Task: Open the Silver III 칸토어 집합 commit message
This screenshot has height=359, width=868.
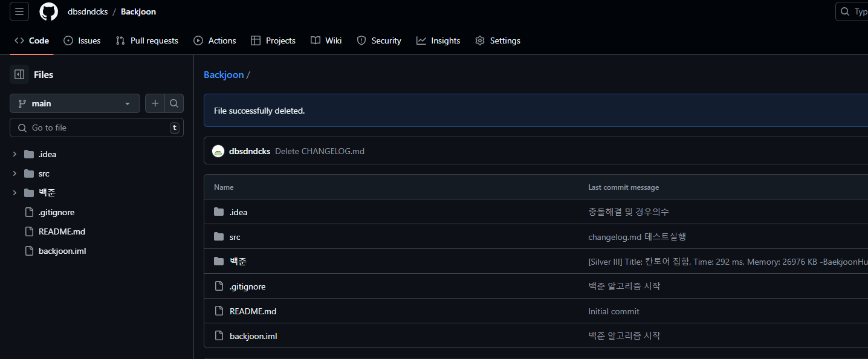Action: pyautogui.click(x=728, y=262)
